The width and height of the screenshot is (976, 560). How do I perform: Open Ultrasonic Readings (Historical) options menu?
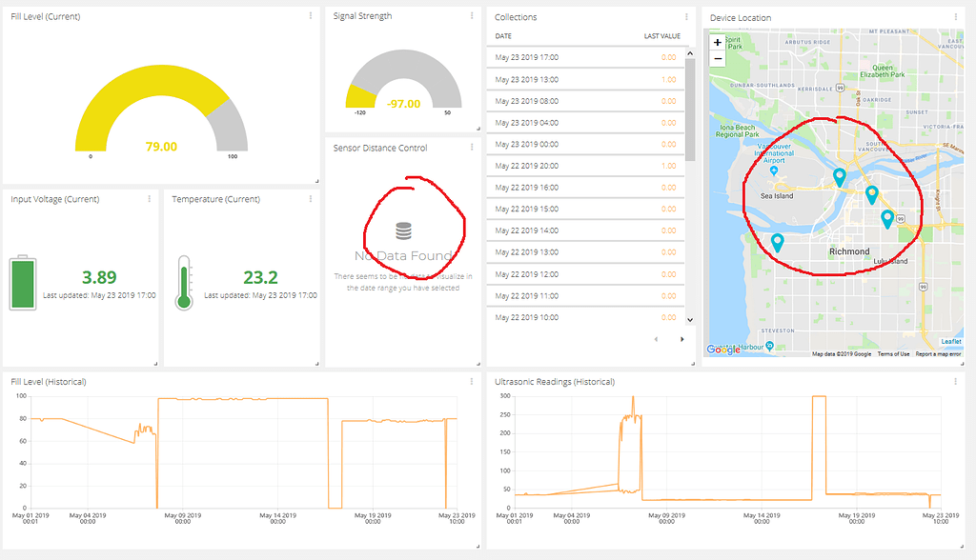coord(956,382)
